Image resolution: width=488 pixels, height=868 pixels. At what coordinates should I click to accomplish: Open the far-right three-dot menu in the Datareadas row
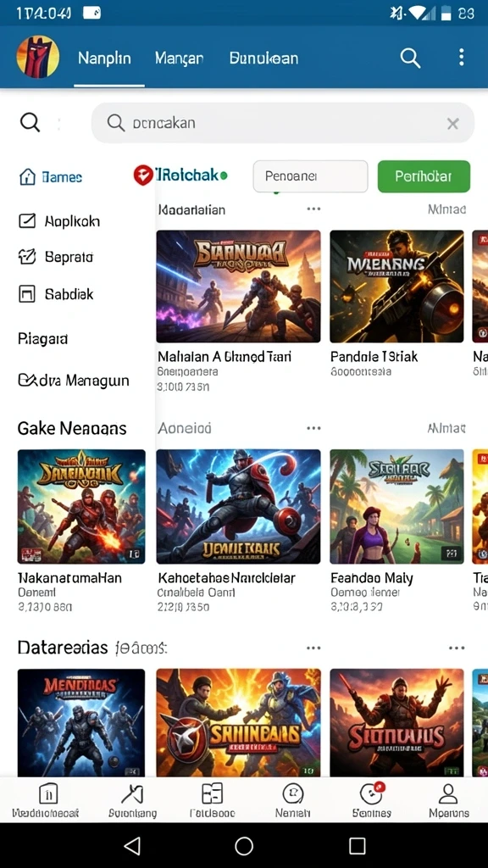pyautogui.click(x=457, y=648)
